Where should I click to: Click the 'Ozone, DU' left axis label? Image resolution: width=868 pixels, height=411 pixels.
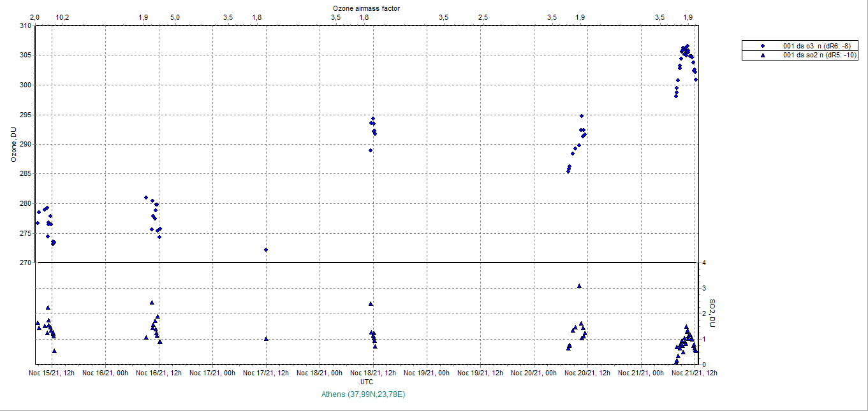point(13,144)
